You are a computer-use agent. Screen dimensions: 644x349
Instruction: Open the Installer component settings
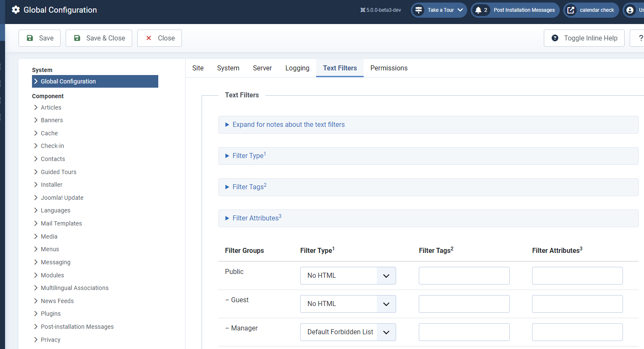(51, 185)
